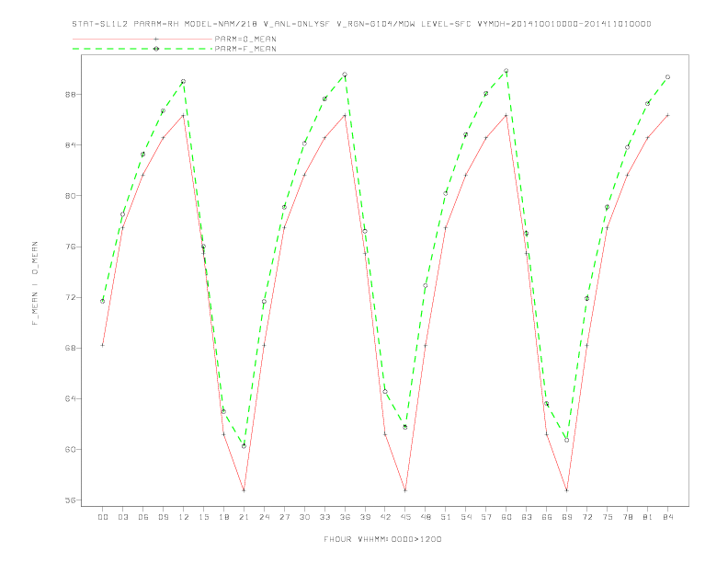Click the x-axis tick label 54
This screenshot has width=728, height=563.
(x=466, y=517)
